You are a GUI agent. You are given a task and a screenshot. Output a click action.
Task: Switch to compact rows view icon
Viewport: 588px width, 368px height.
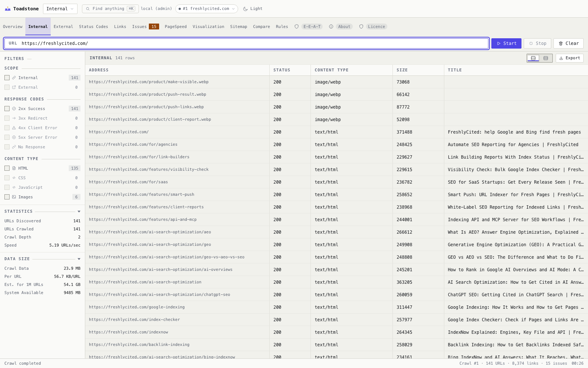click(x=546, y=58)
